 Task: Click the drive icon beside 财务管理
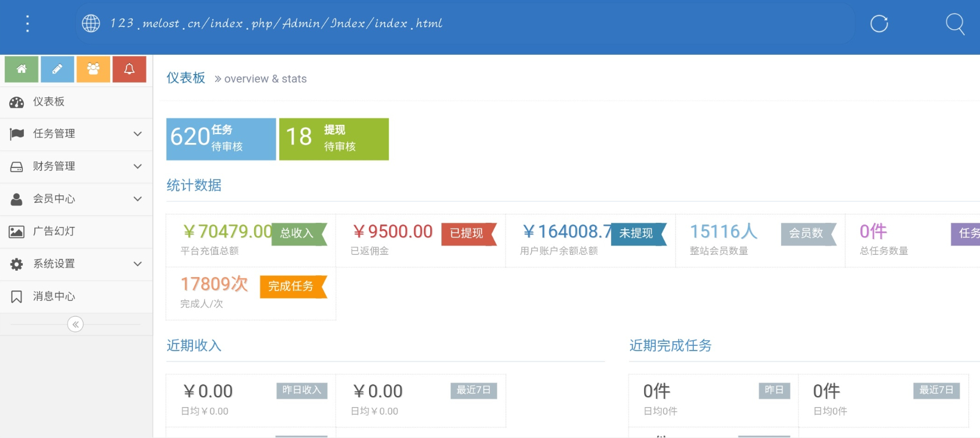[16, 167]
